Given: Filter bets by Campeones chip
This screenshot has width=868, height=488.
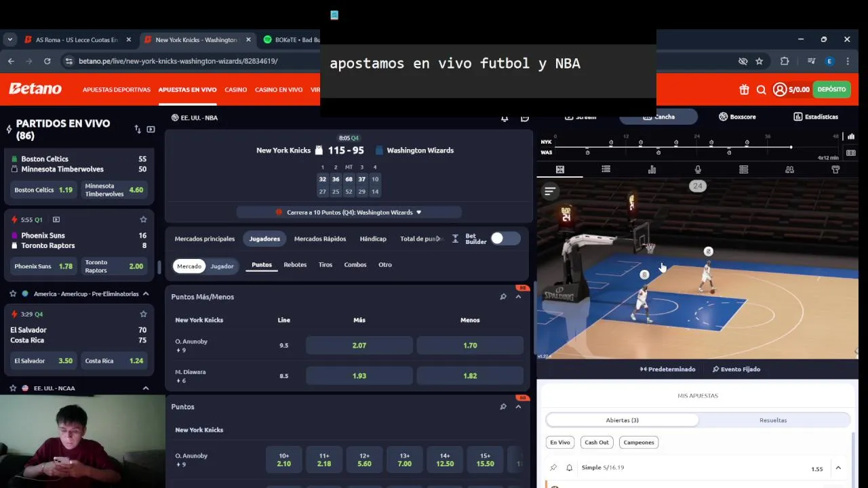Looking at the screenshot, I should coord(639,443).
